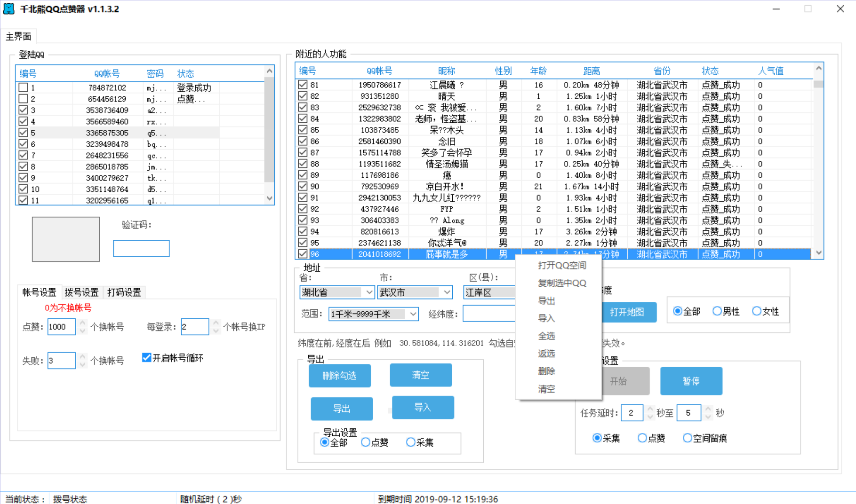Click the 删除勾选 button
Image resolution: width=856 pixels, height=504 pixels.
(x=339, y=376)
